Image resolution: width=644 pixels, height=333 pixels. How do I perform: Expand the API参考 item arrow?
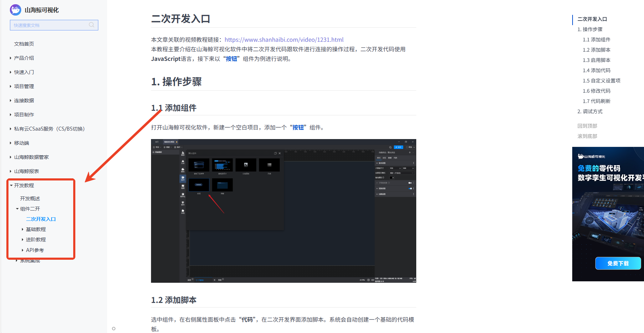click(23, 250)
